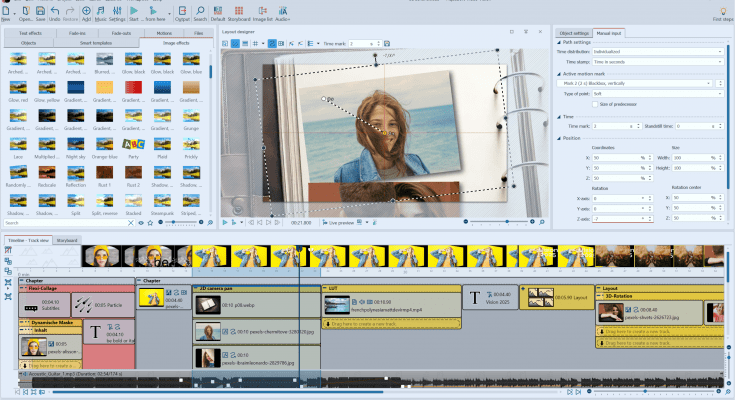Collapse the LUT track

(325, 288)
